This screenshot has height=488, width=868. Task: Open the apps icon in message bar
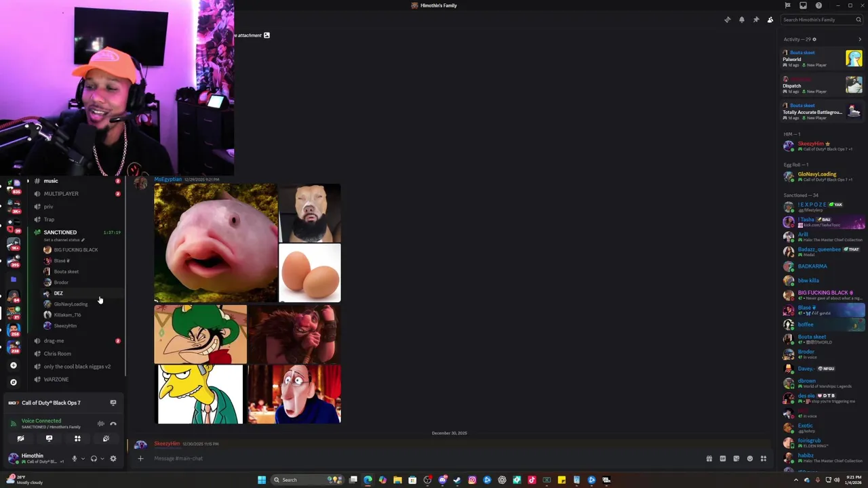click(x=764, y=459)
